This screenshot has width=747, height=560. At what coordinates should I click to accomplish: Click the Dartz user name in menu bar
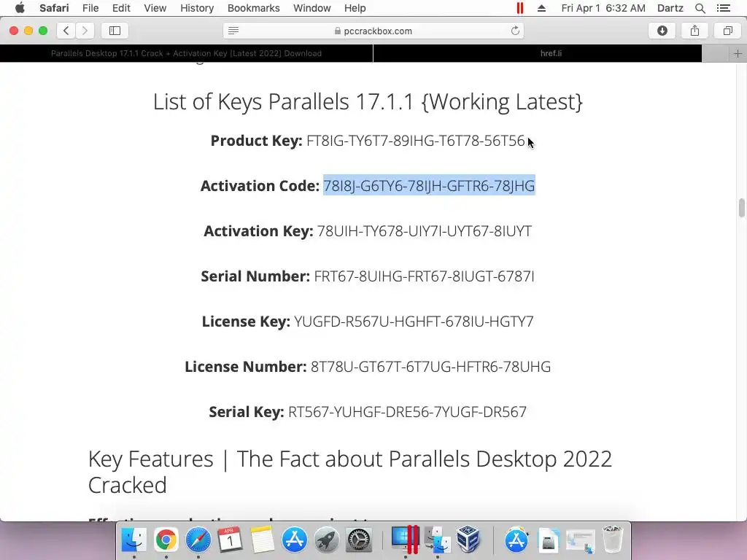(x=670, y=8)
